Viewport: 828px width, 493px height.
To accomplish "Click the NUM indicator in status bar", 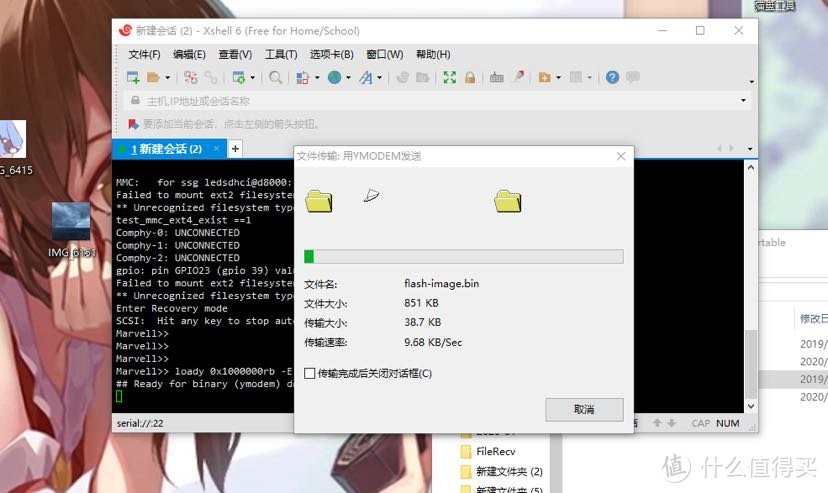I will [728, 423].
